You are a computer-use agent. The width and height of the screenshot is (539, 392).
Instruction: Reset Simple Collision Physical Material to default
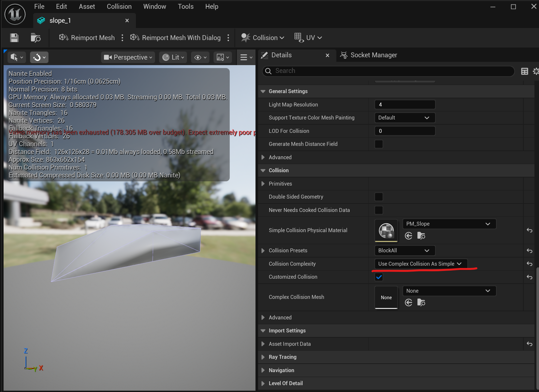[530, 231]
